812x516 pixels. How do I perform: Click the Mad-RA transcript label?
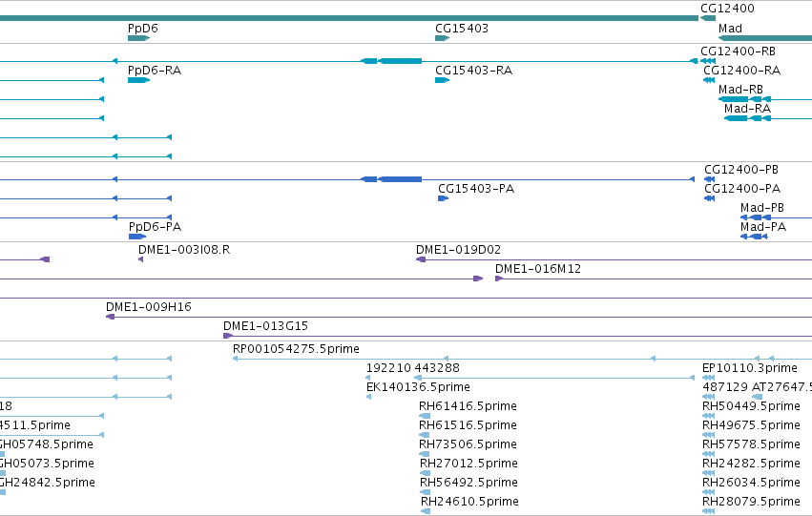click(747, 109)
